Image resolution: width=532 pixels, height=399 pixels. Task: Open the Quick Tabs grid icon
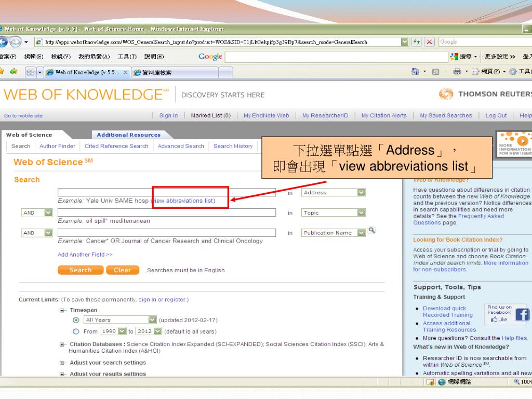click(31, 72)
